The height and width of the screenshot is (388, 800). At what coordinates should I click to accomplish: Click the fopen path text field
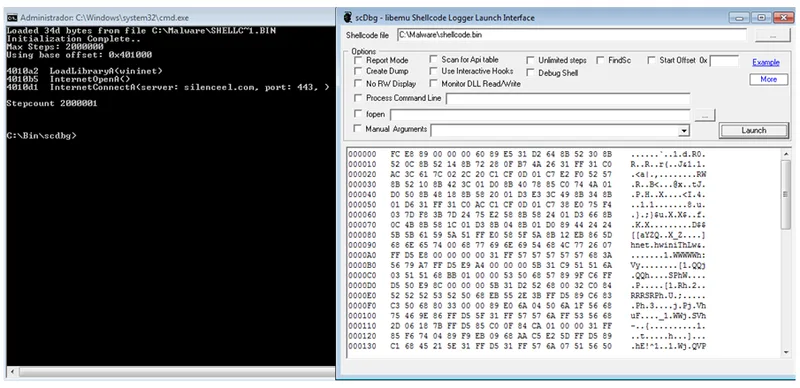[540, 115]
